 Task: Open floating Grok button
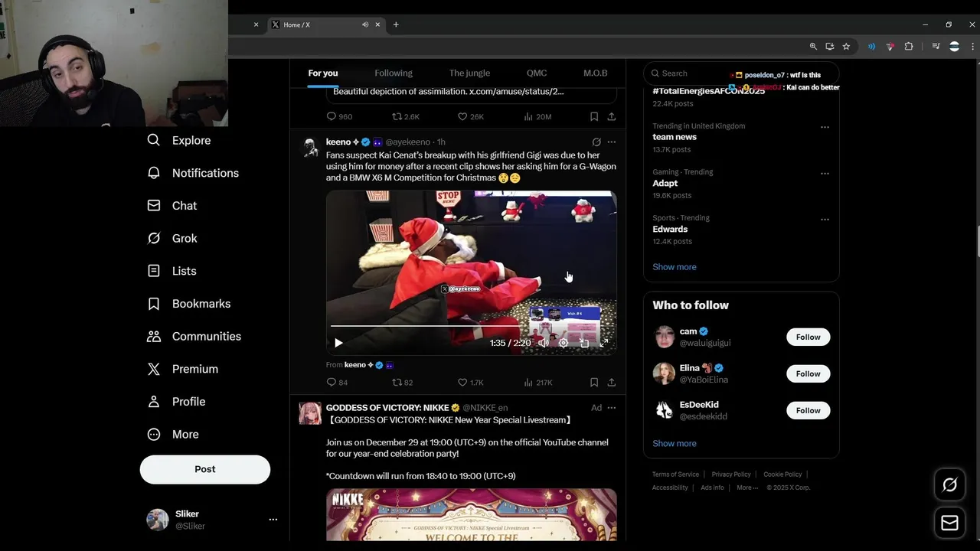click(949, 484)
